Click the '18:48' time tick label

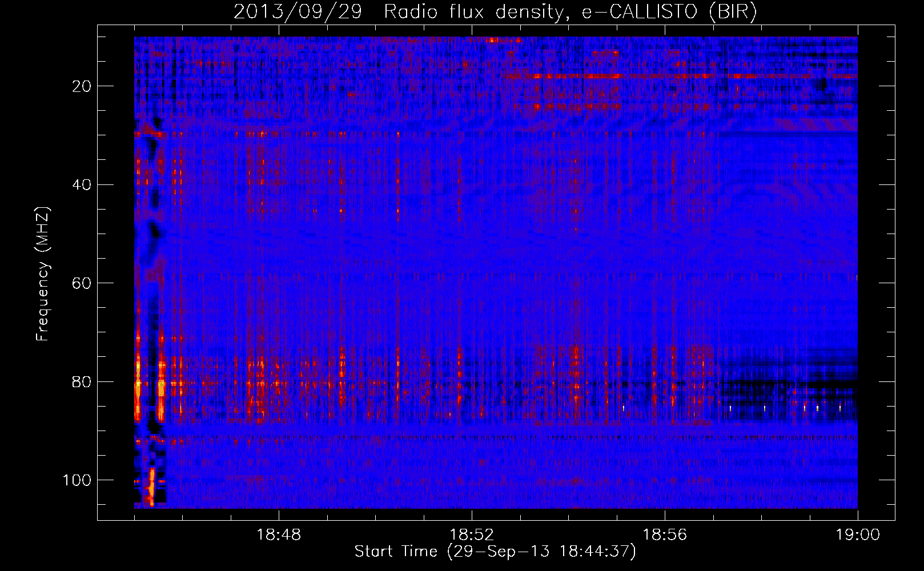coord(279,535)
